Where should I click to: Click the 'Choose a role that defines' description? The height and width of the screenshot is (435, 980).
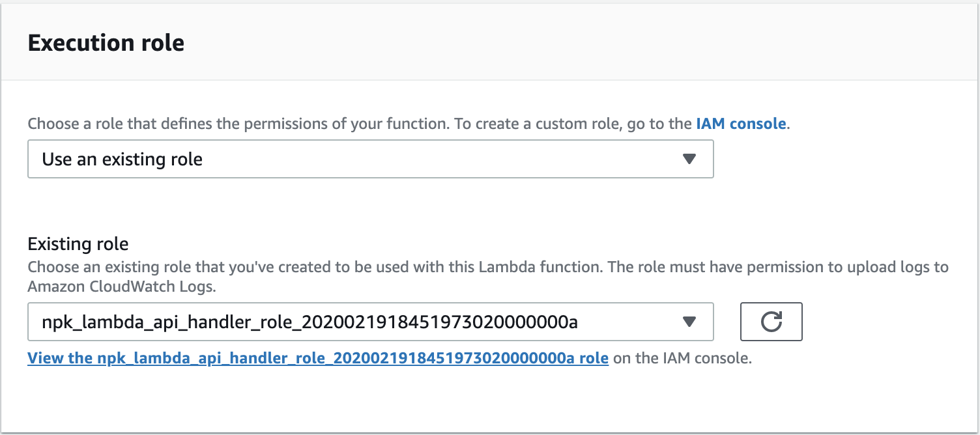[238, 124]
